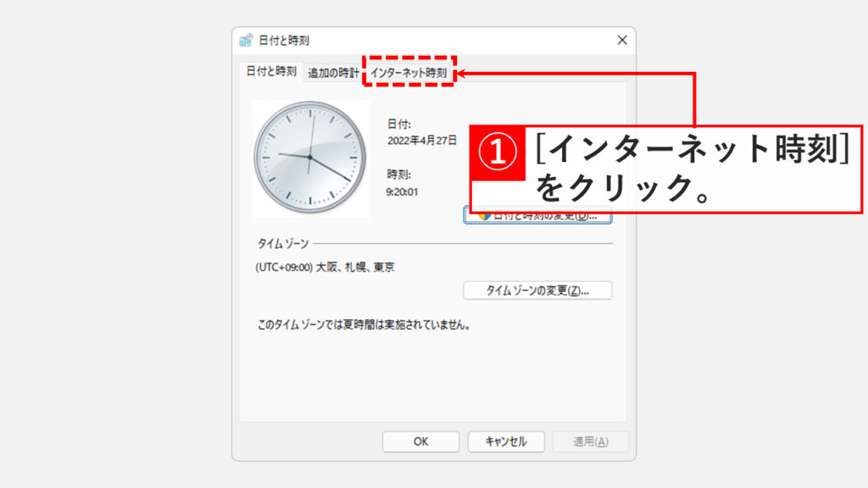
Task: Confirm with the OK button
Action: coord(420,441)
